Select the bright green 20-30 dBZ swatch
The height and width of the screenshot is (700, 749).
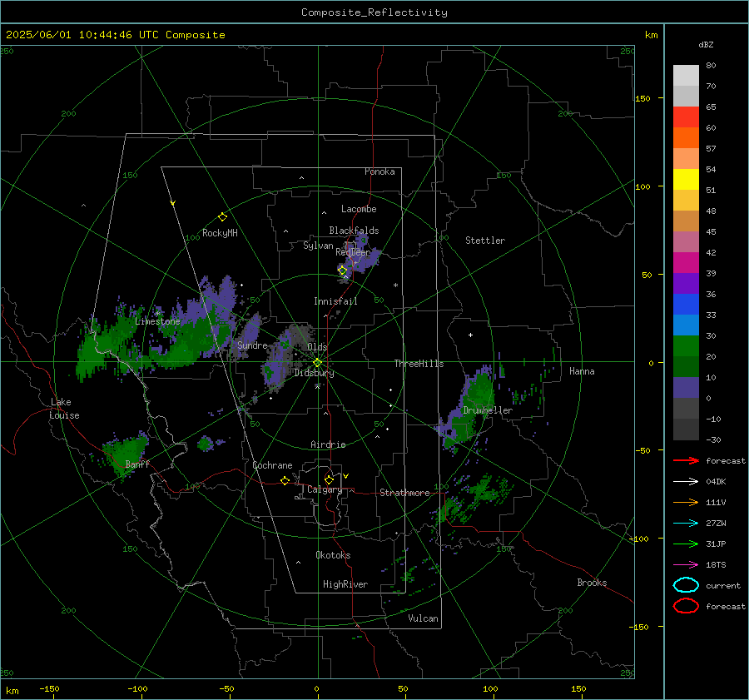(686, 346)
